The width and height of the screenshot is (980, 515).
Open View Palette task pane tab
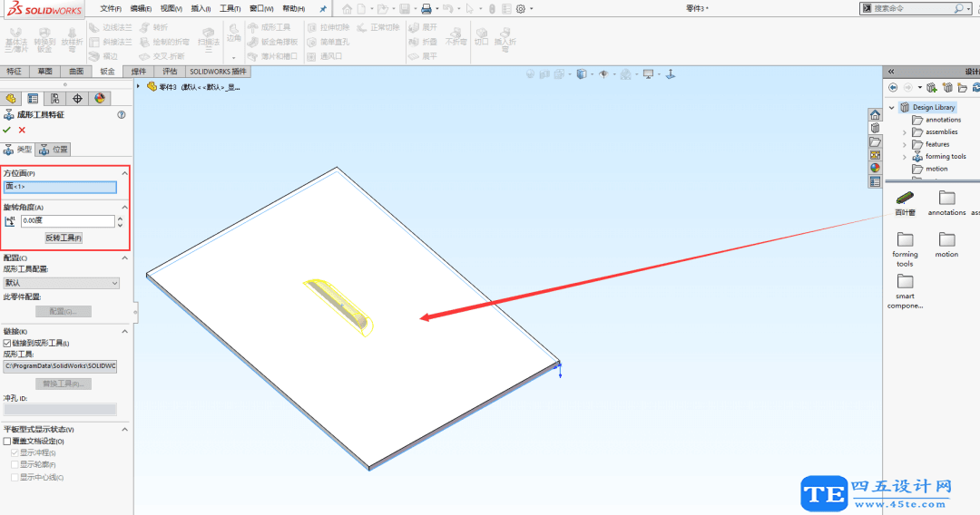click(x=875, y=155)
